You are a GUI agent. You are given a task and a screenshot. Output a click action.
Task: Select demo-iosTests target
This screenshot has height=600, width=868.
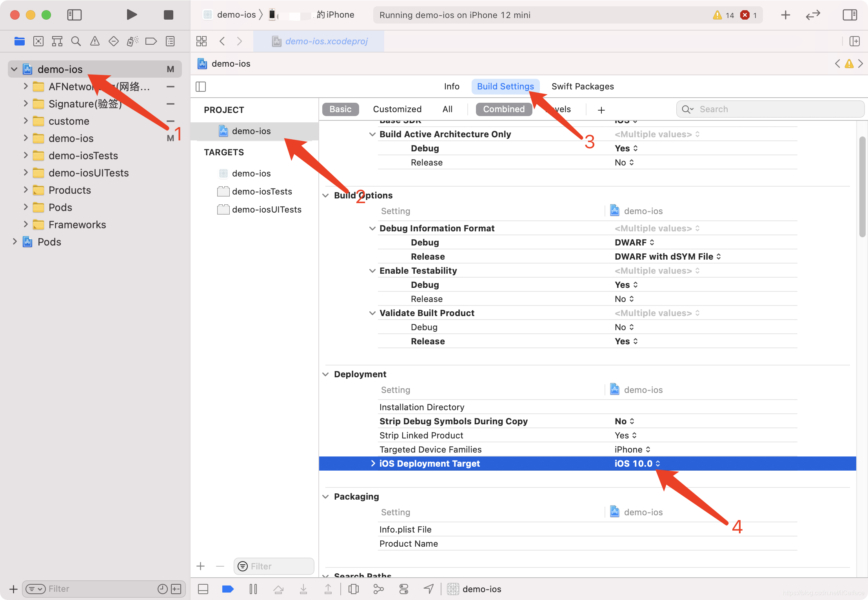click(255, 191)
